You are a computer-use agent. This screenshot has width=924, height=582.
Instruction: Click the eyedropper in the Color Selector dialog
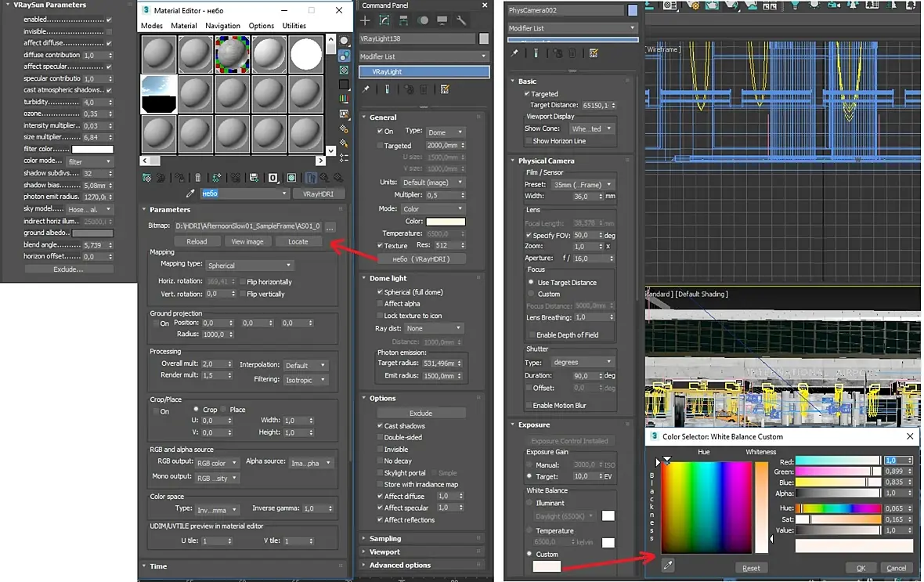668,564
